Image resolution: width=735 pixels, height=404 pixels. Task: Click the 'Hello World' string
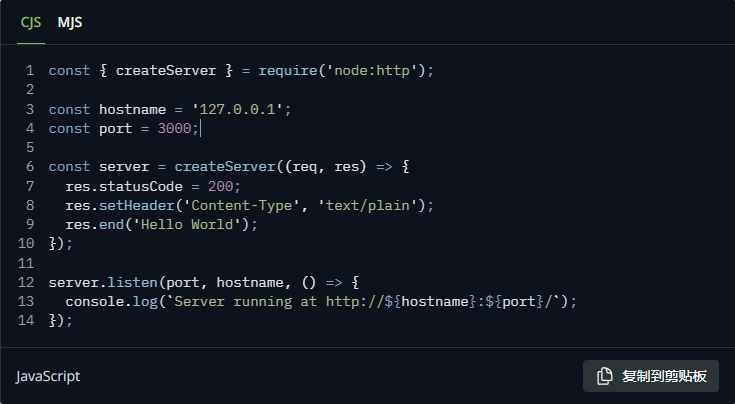click(x=195, y=224)
